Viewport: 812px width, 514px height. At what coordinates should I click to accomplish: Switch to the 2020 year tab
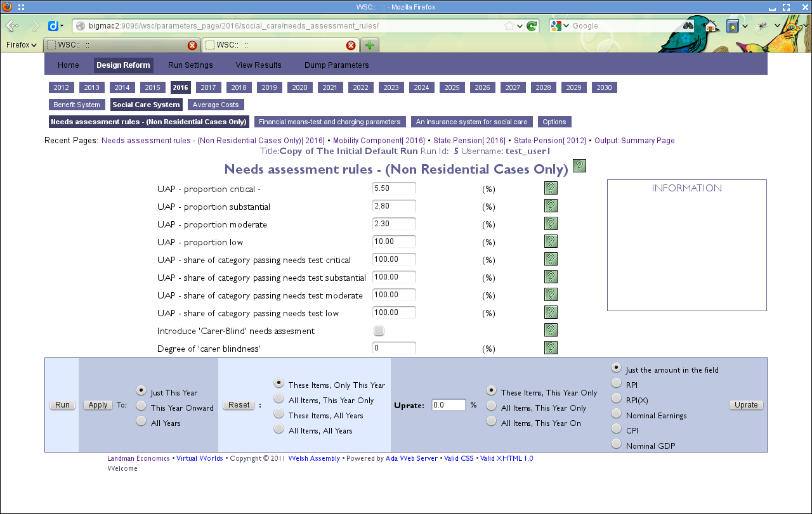(x=299, y=87)
